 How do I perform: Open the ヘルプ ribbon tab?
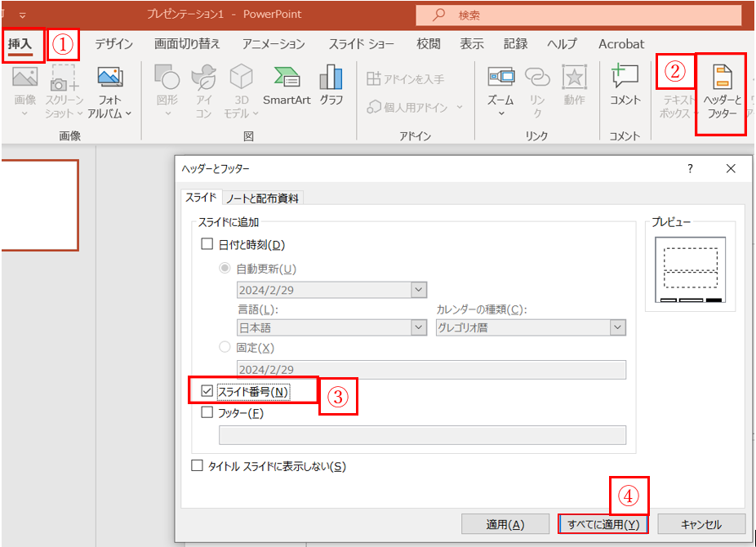pyautogui.click(x=562, y=44)
